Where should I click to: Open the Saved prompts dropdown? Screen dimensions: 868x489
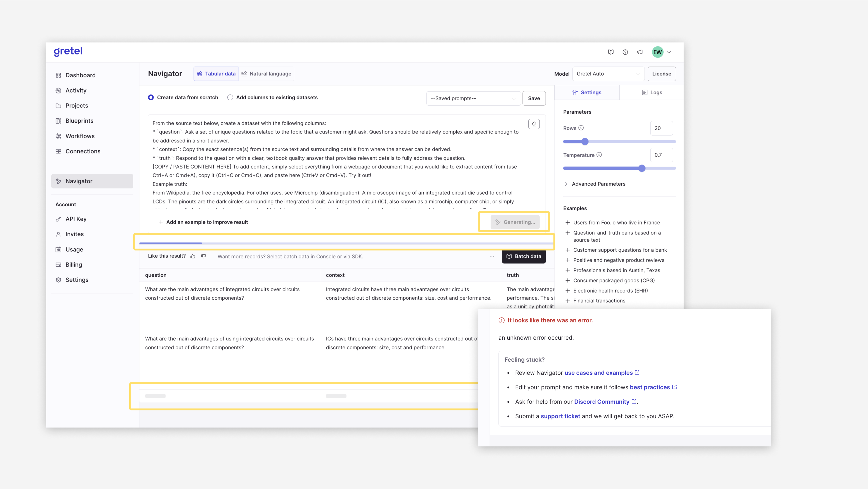[473, 98]
